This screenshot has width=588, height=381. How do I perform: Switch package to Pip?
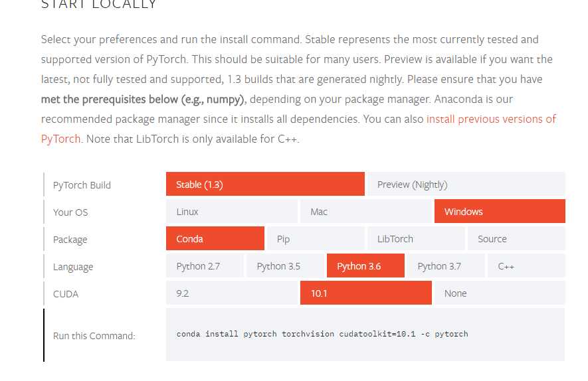click(316, 238)
